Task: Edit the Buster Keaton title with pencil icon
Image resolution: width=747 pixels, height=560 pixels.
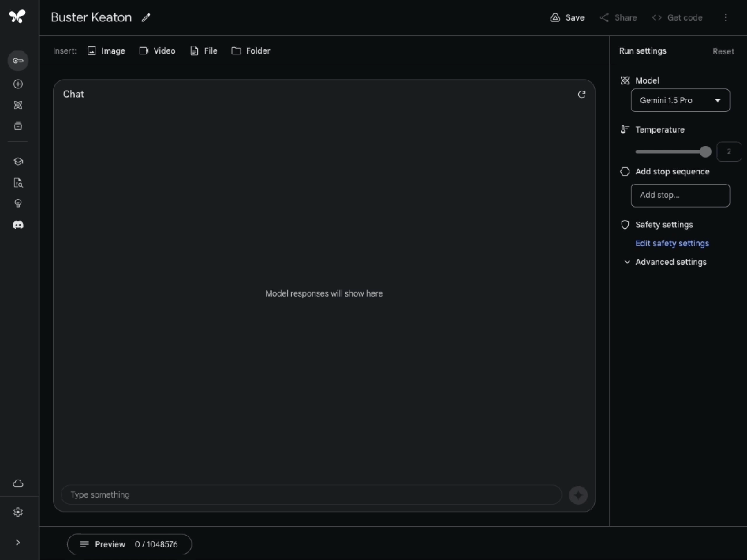Action: [x=146, y=17]
